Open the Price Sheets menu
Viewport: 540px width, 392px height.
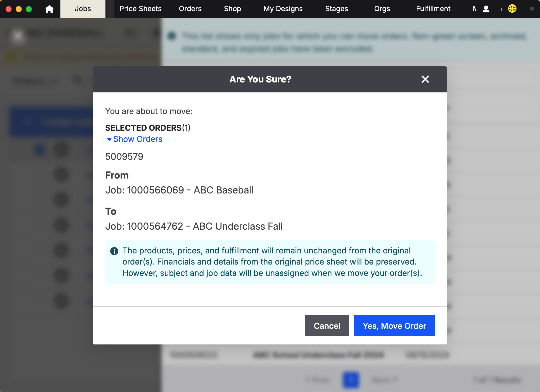click(x=140, y=9)
